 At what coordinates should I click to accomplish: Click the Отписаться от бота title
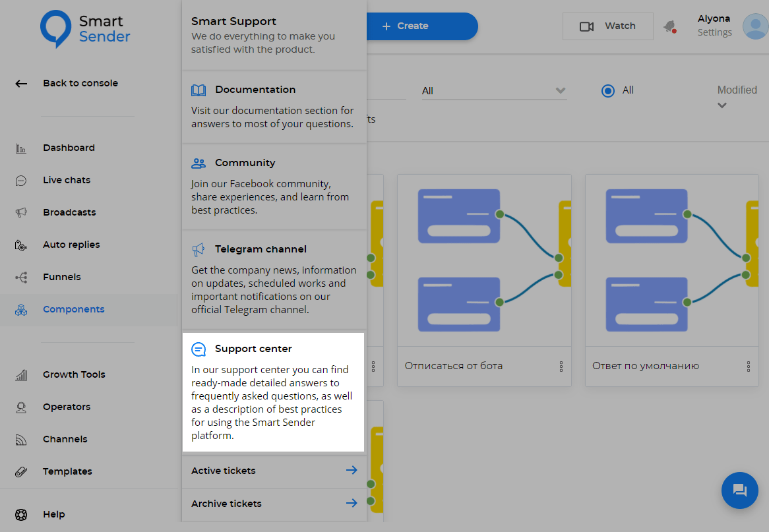pyautogui.click(x=454, y=366)
